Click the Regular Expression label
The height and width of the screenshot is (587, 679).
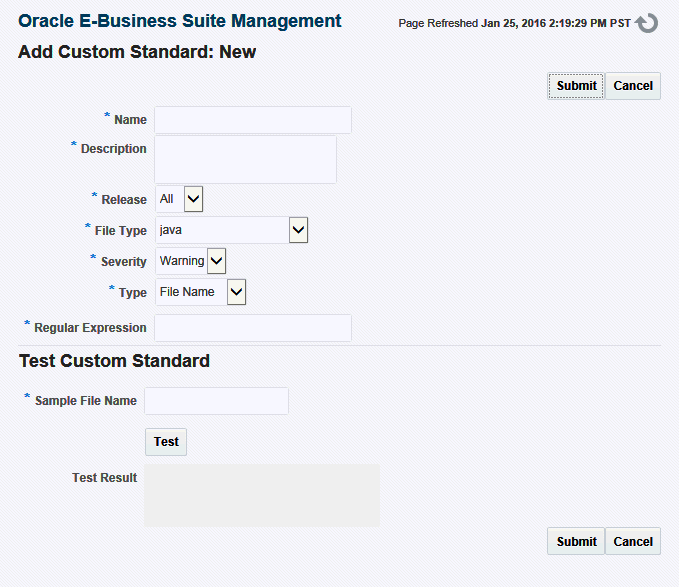click(90, 328)
